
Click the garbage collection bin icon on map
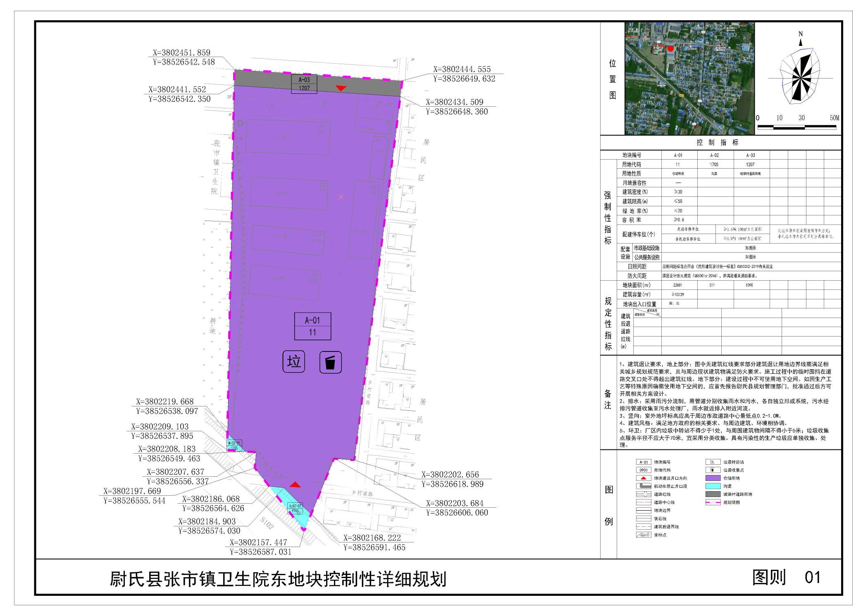pyautogui.click(x=330, y=363)
